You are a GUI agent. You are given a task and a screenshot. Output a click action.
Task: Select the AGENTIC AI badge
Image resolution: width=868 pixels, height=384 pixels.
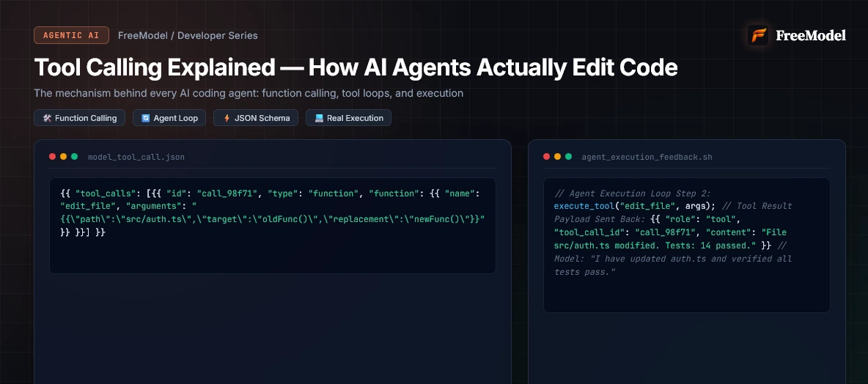click(71, 35)
